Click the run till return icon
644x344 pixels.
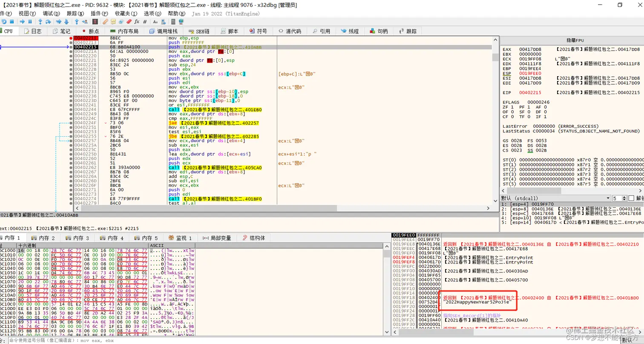click(x=77, y=21)
